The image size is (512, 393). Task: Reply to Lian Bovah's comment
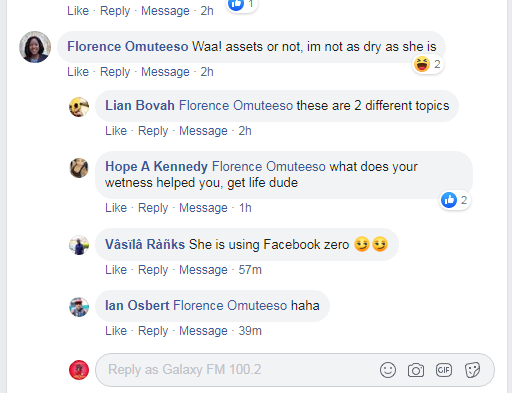tap(153, 131)
